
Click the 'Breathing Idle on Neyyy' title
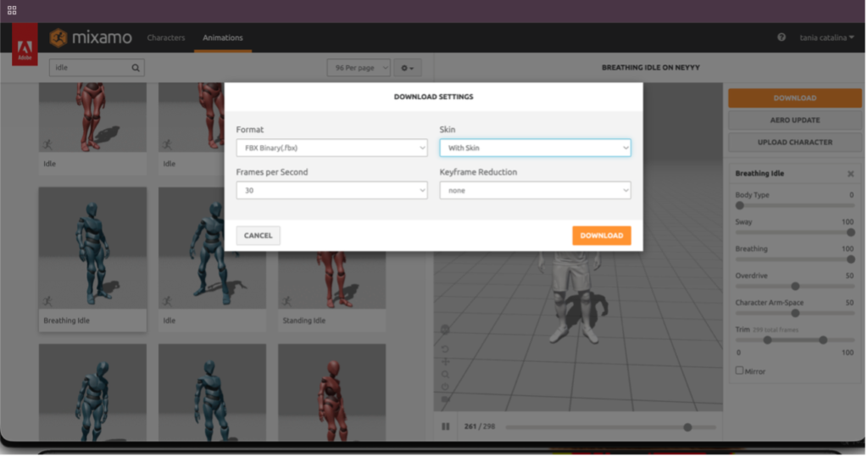point(650,68)
